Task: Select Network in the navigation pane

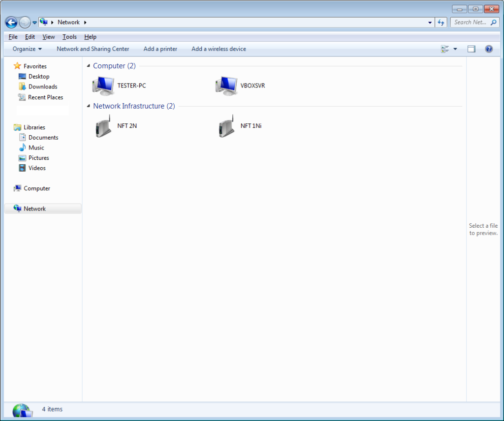Action: (x=34, y=209)
